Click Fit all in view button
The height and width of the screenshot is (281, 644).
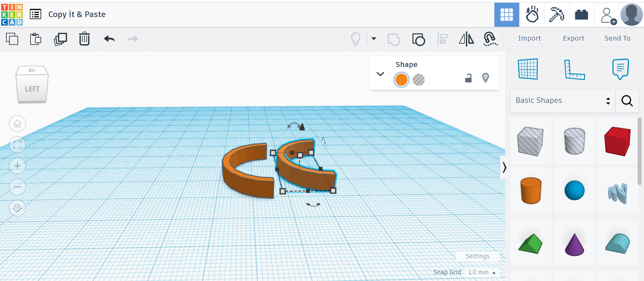pos(17,145)
